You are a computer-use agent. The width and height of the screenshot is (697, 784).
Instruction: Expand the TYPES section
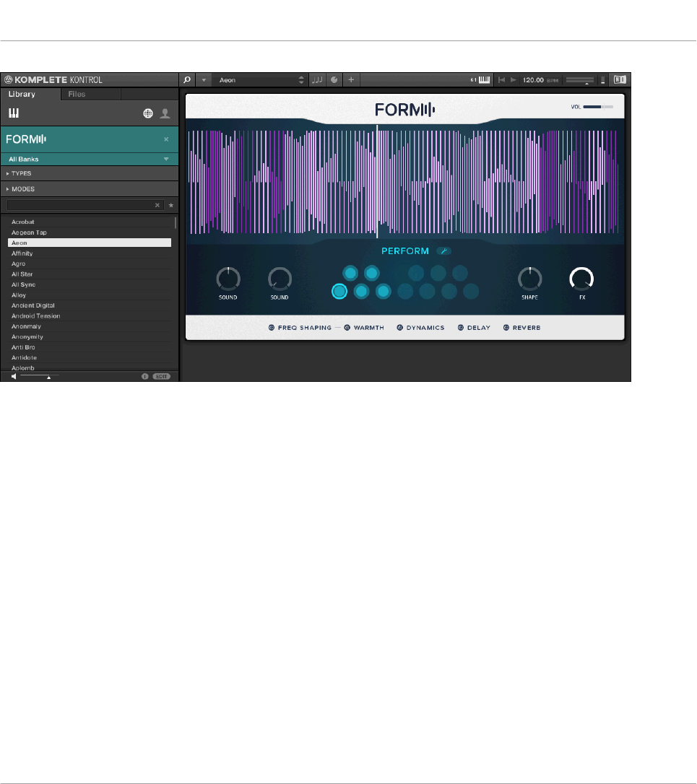89,173
